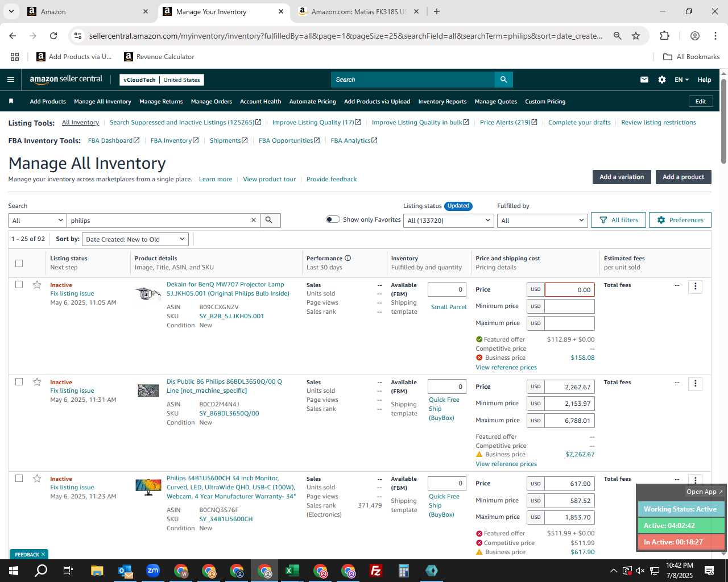This screenshot has width=728, height=582.
Task: Open browser extensions puzzle icon
Action: point(664,36)
